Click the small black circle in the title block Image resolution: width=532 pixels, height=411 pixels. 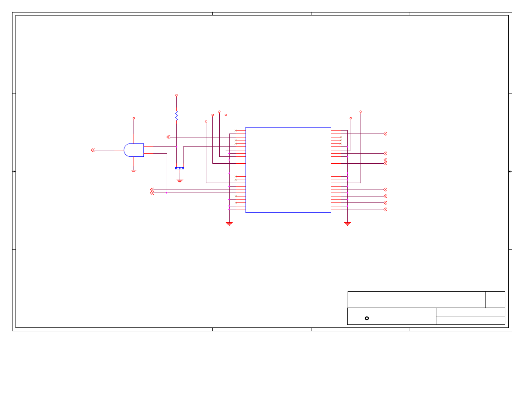(367, 318)
